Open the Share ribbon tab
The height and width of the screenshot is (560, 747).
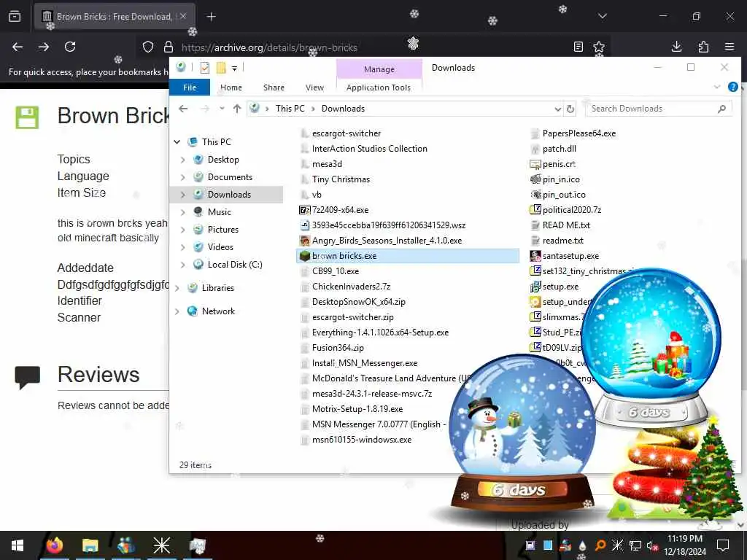pos(274,87)
